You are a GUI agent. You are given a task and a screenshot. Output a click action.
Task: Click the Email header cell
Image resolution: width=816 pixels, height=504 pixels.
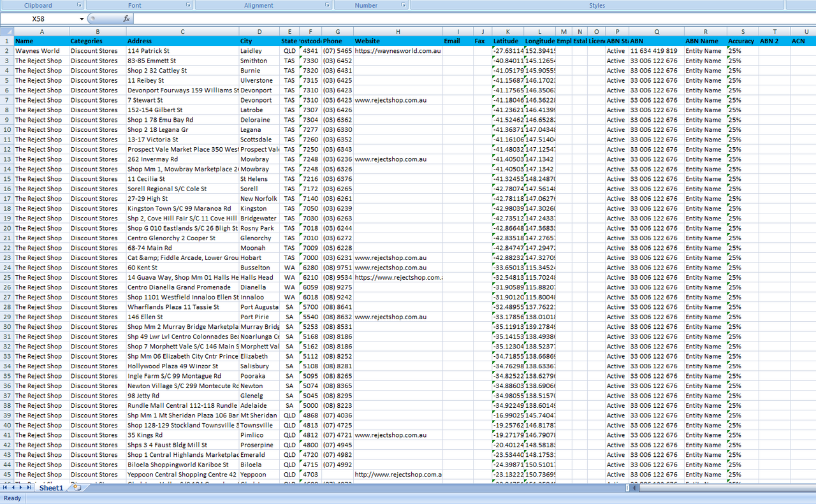tap(458, 41)
